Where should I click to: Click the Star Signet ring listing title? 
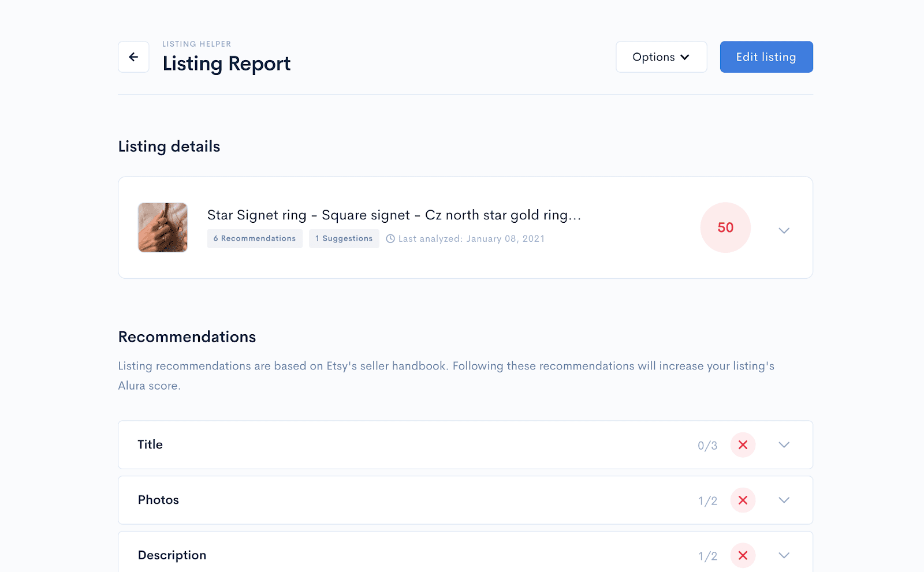(x=394, y=215)
